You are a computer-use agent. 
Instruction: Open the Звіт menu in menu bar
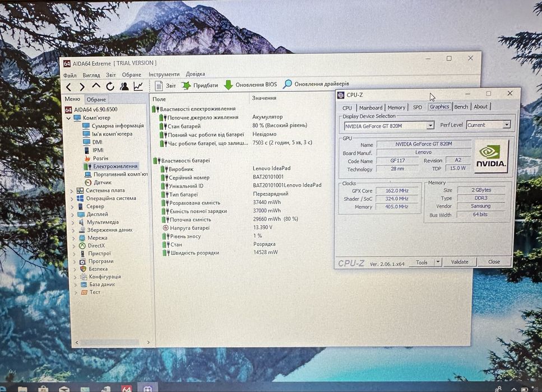point(110,75)
